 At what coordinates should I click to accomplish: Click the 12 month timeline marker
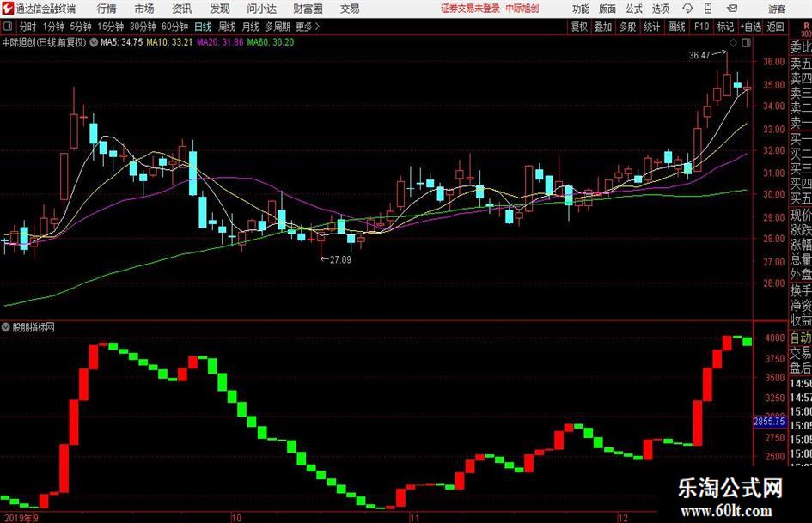pyautogui.click(x=623, y=518)
